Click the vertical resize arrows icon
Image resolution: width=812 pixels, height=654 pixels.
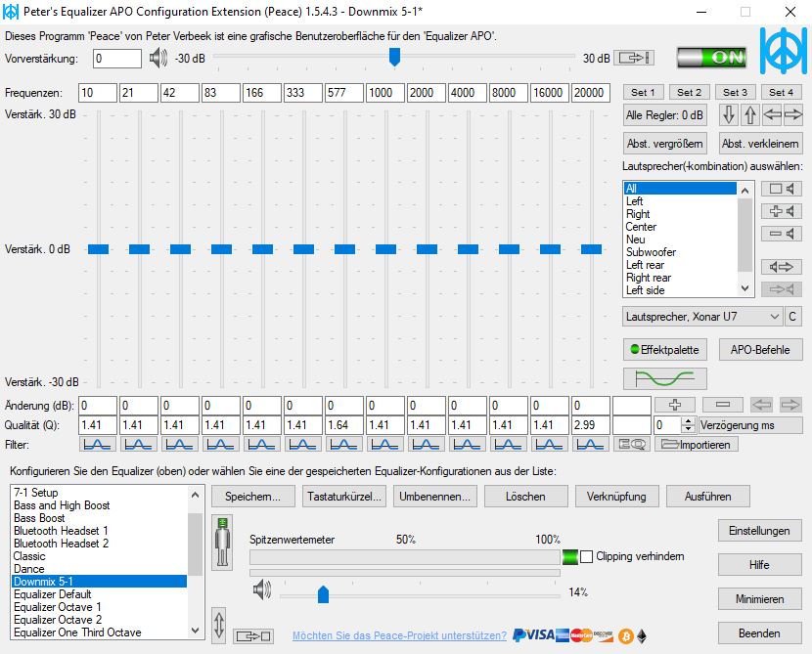click(x=219, y=625)
